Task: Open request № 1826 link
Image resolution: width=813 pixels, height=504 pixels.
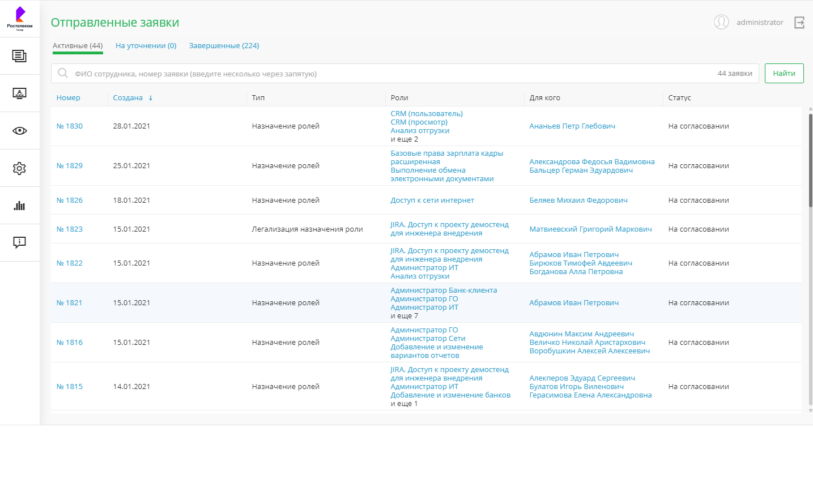Action: (x=69, y=200)
